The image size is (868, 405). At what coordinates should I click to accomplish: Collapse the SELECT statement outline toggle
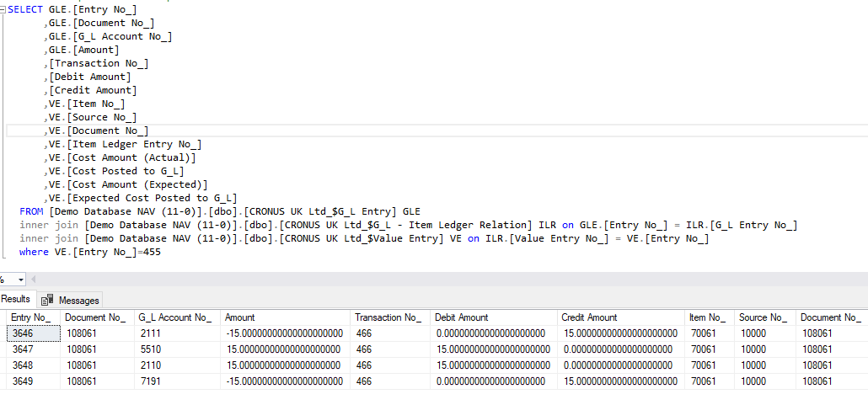click(3, 10)
